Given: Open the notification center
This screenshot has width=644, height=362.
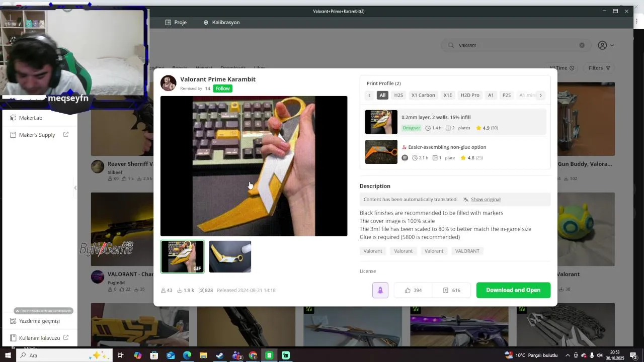Looking at the screenshot, I should [x=633, y=355].
